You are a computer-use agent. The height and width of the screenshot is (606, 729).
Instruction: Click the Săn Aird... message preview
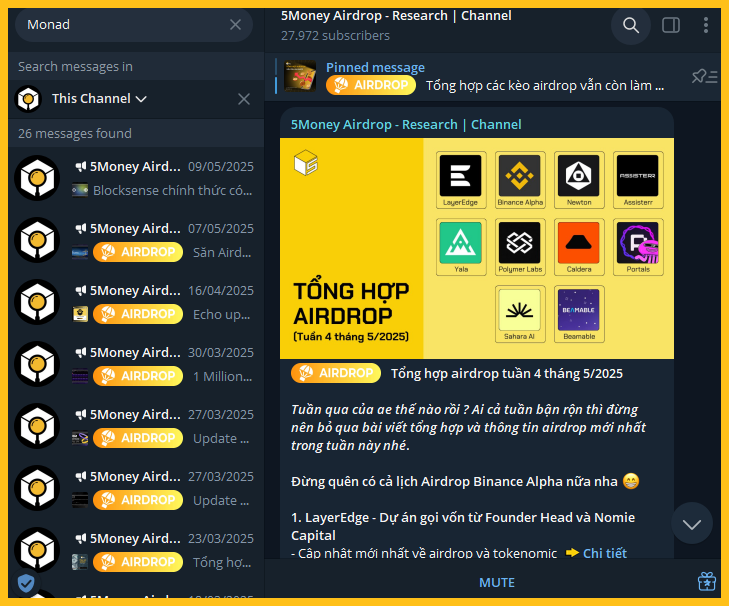[x=222, y=252]
